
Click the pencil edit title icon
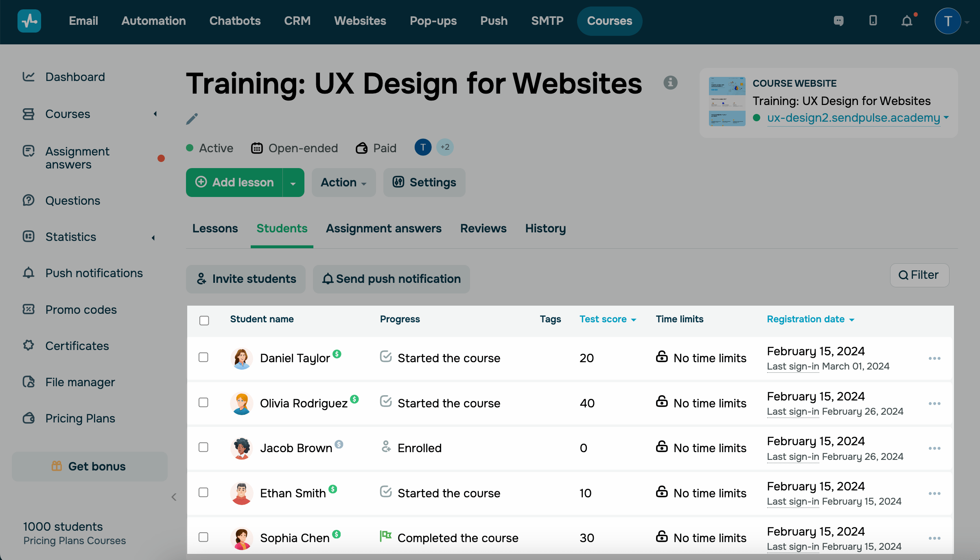pyautogui.click(x=192, y=119)
